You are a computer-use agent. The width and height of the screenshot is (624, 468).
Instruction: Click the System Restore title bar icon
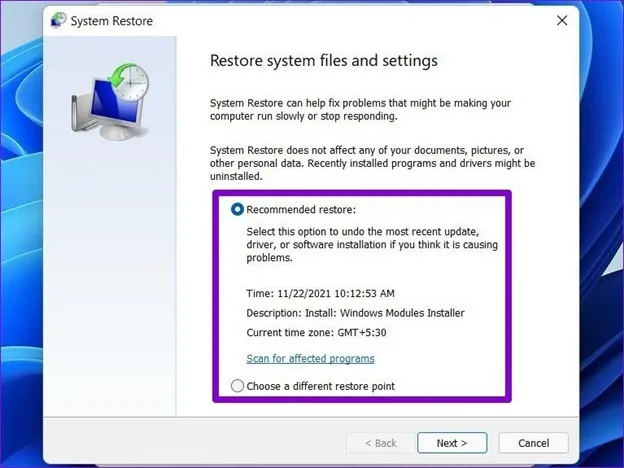56,19
